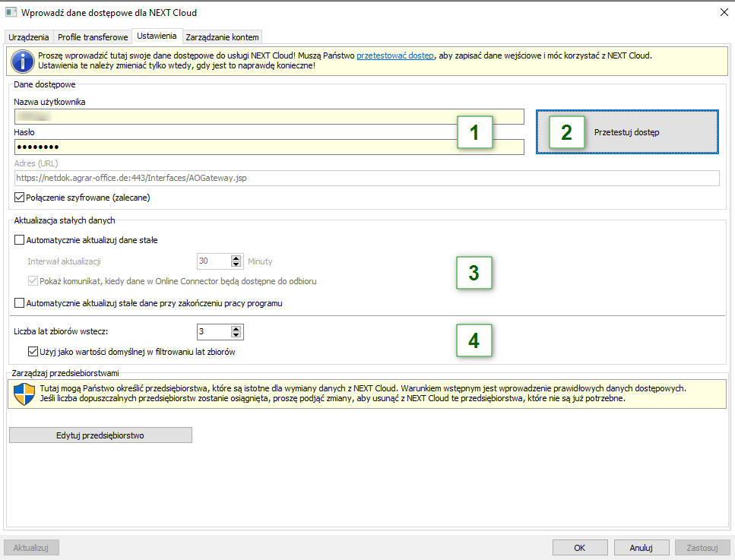Select the Ustawienia tab
735x560 pixels.
pos(157,36)
